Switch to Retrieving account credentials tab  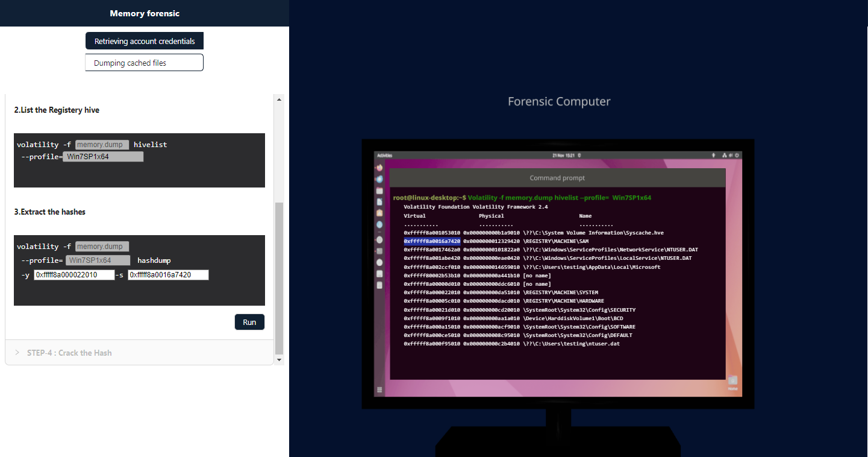point(145,41)
